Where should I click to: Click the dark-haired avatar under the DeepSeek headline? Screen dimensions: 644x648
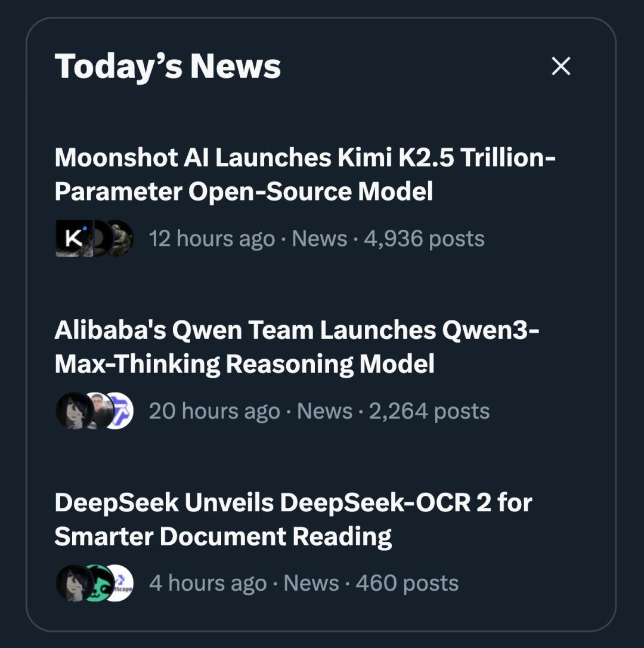(x=73, y=583)
